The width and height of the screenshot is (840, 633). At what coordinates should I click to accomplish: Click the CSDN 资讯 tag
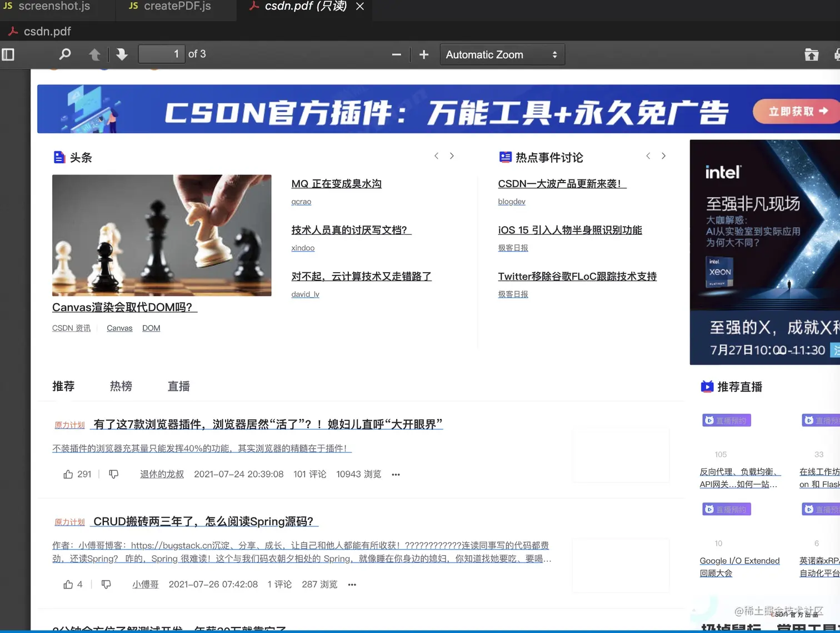point(71,328)
